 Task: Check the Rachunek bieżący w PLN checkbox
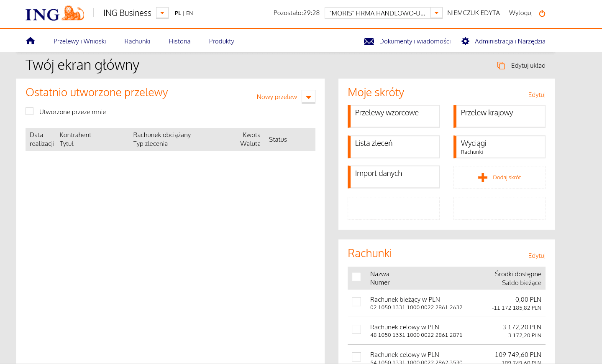pos(356,302)
